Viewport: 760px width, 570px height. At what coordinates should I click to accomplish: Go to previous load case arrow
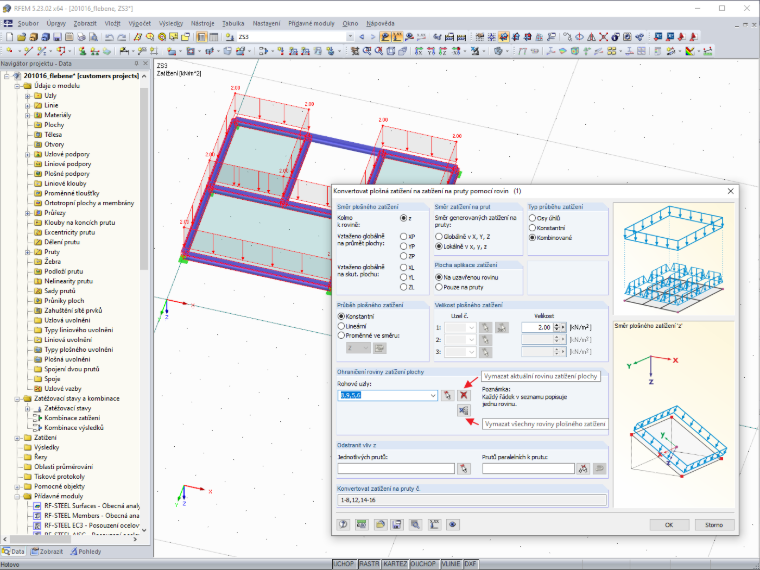[362, 37]
